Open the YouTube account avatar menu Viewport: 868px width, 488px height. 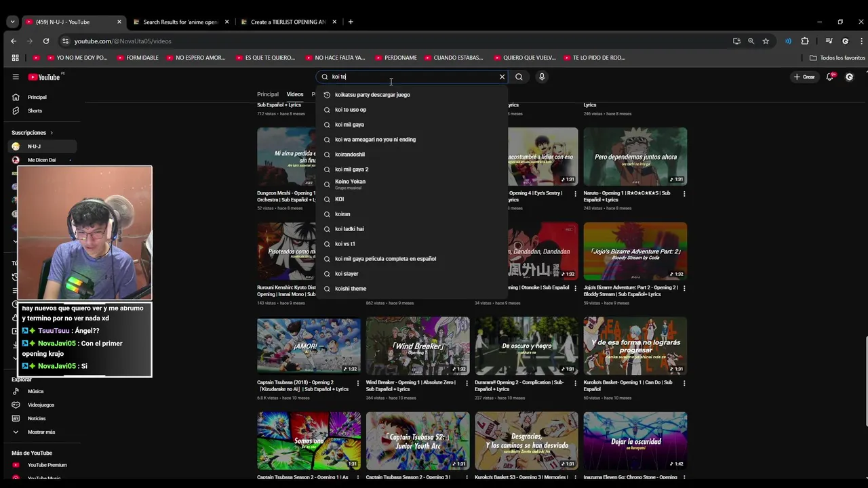849,77
